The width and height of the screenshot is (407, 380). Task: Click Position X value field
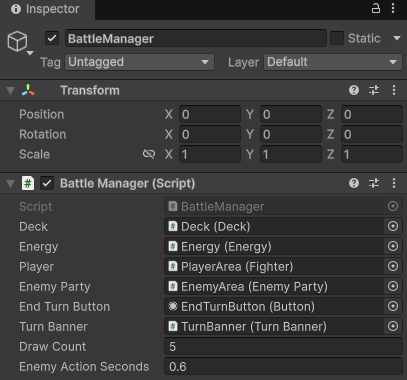click(x=210, y=114)
